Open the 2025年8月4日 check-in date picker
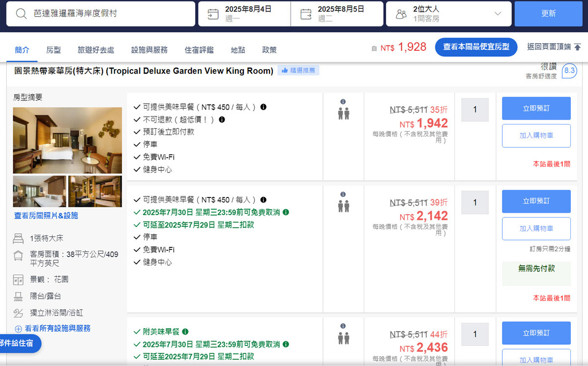588x366 pixels. [245, 14]
